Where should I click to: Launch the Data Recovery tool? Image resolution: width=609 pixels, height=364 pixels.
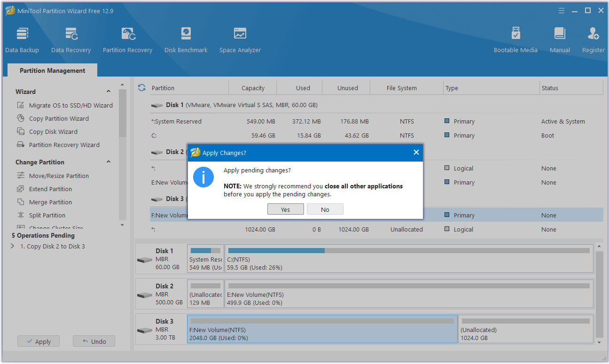point(71,40)
